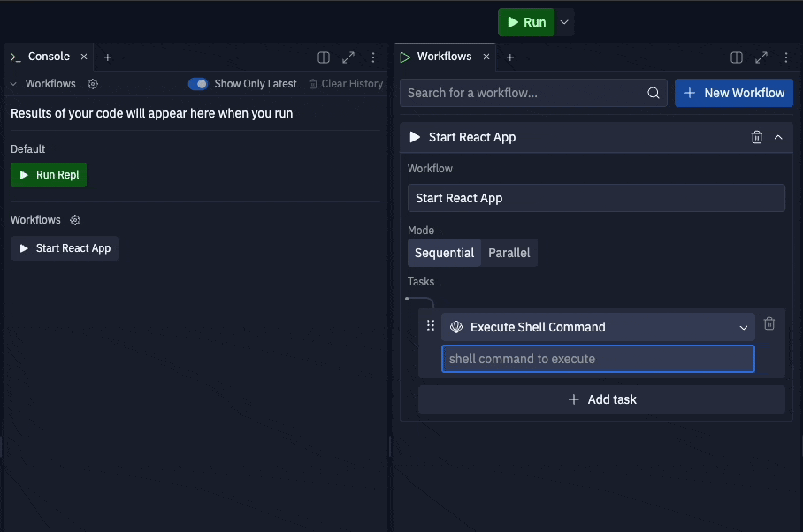Click the Workflows settings gear in Console header
This screenshot has height=532, width=803.
(93, 84)
